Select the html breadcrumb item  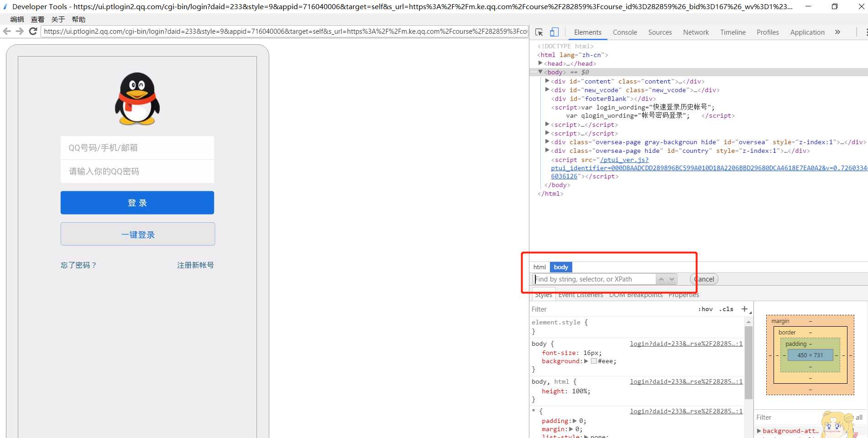[539, 267]
